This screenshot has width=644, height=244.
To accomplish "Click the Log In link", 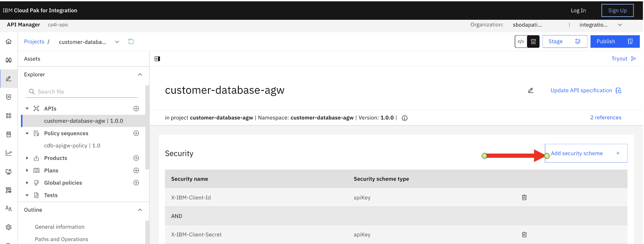I will [578, 10].
